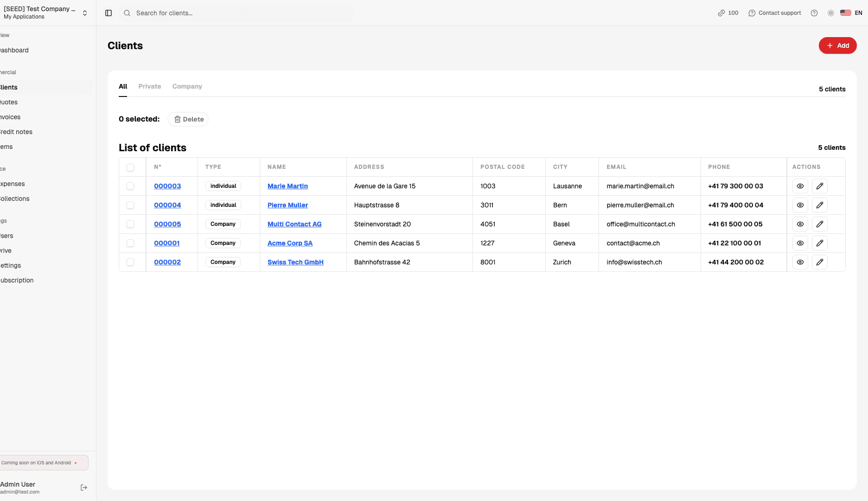The width and height of the screenshot is (868, 501).
Task: Toggle the sidebar collapse icon
Action: coord(108,13)
